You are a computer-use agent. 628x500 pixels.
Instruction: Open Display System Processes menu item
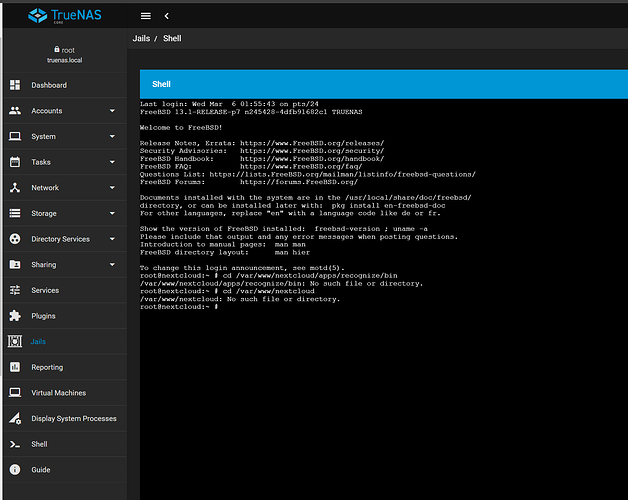pyautogui.click(x=65, y=418)
